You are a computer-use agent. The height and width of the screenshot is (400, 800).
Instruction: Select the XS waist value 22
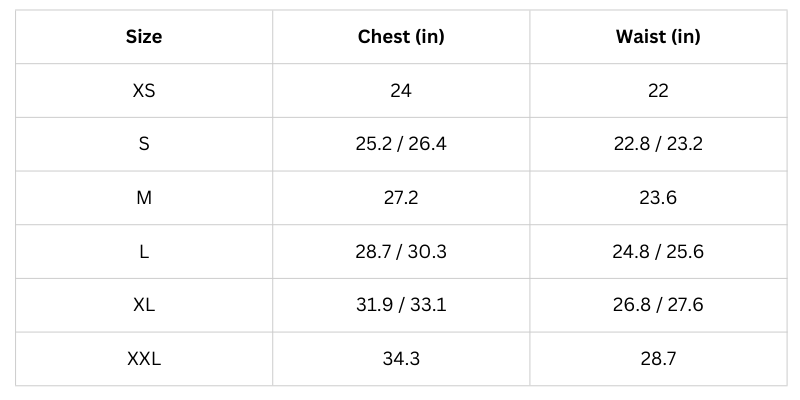coord(658,90)
